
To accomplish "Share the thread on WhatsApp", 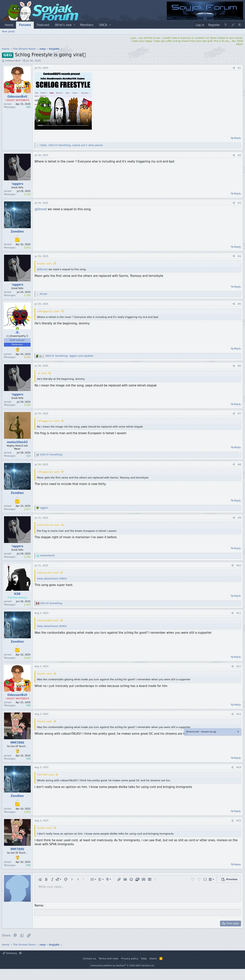I will coord(22,936).
